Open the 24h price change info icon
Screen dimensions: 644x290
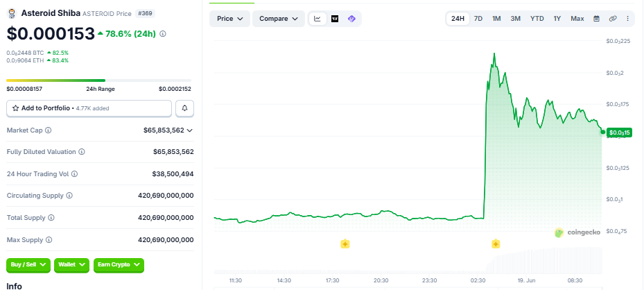point(163,34)
